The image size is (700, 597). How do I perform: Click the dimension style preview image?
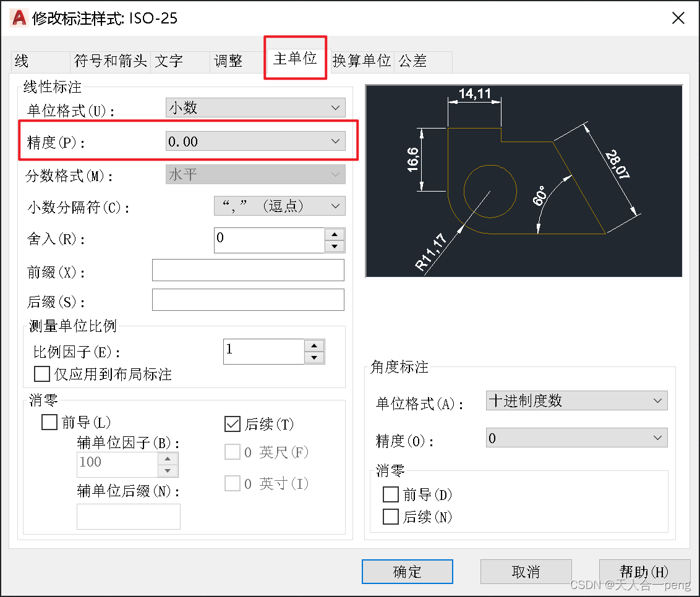coord(524,180)
